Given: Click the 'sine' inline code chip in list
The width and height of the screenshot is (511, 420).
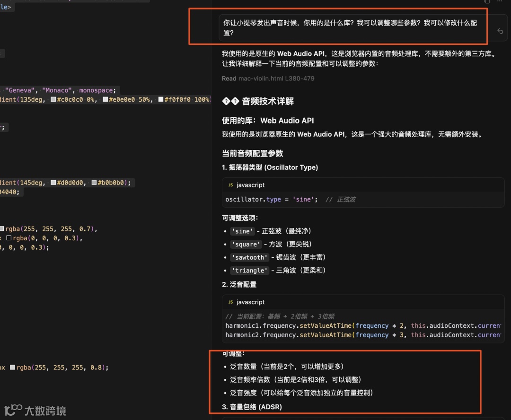Looking at the screenshot, I should coord(242,231).
